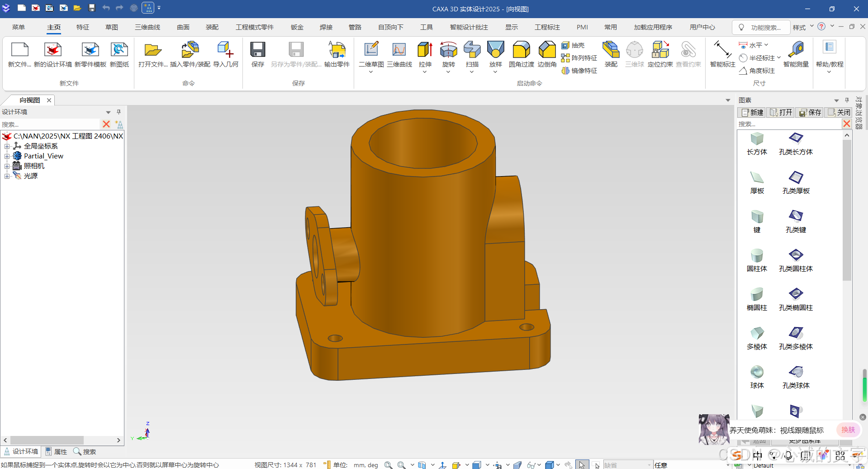Select 长方体 box from the catalog

pos(757,144)
